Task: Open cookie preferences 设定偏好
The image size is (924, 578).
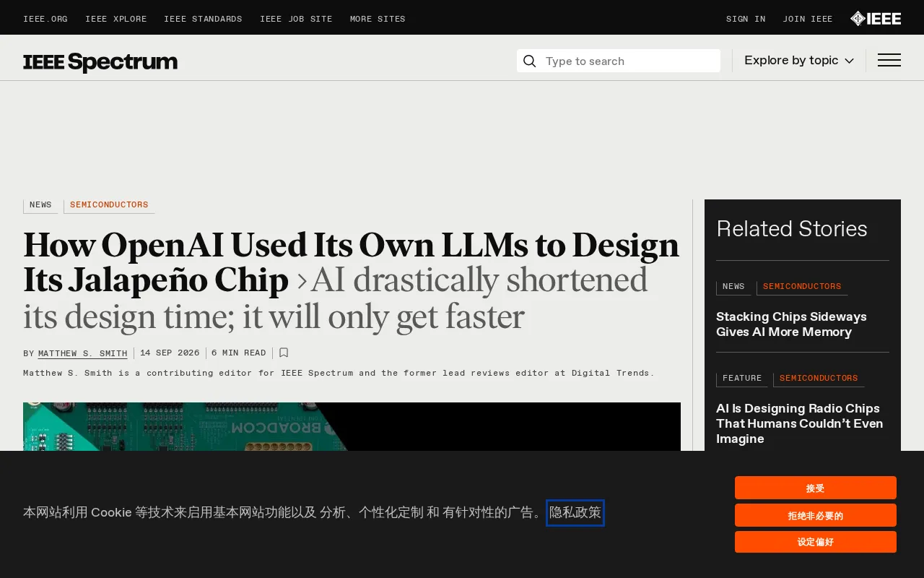Action: (816, 542)
